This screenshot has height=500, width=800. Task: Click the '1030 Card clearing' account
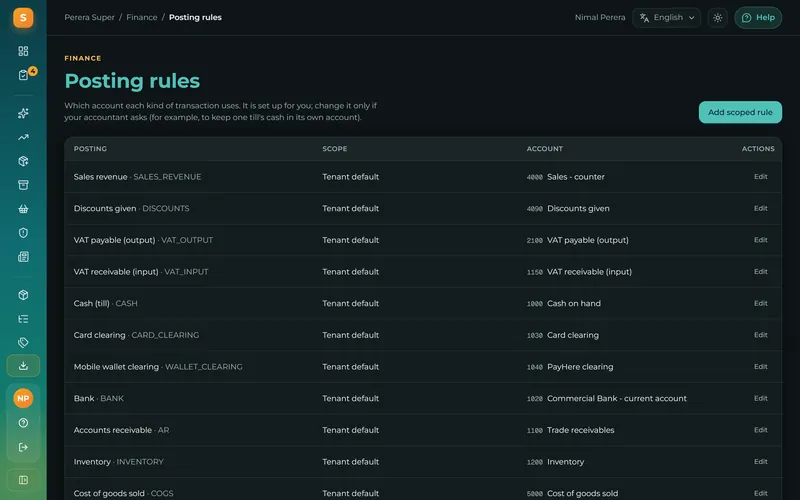coord(563,335)
